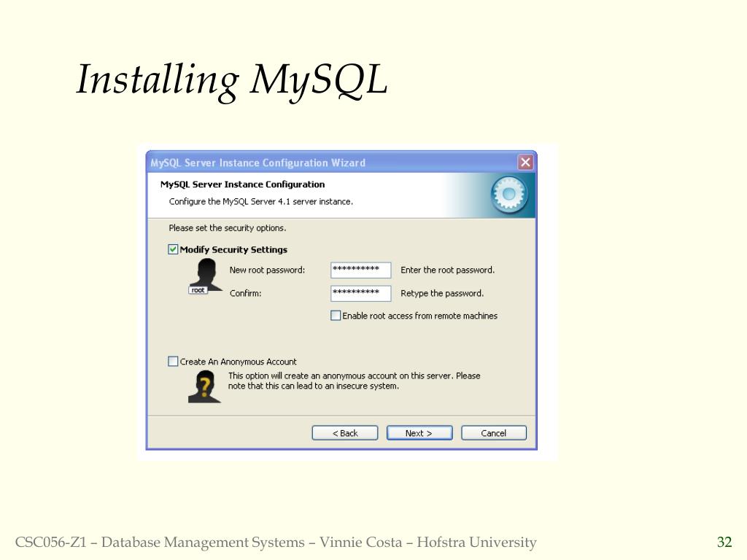This screenshot has height=560, width=747.
Task: Click 'Retype the password.' hint text
Action: pyautogui.click(x=441, y=293)
